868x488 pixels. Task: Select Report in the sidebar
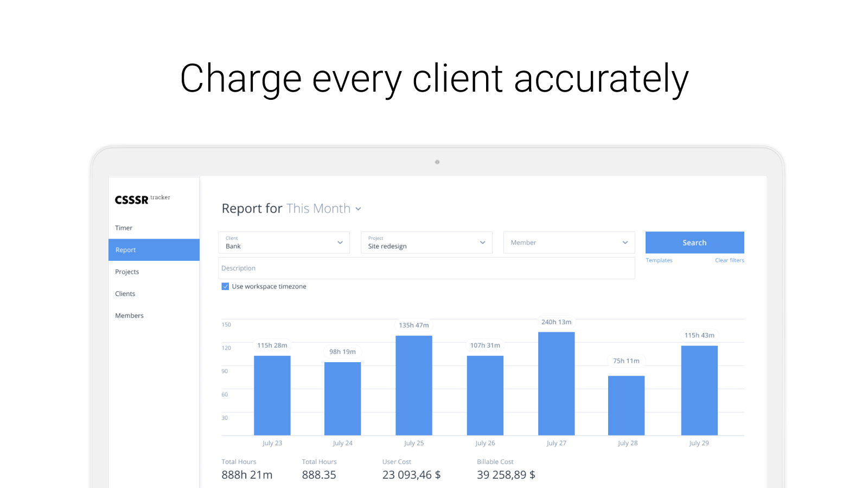154,250
